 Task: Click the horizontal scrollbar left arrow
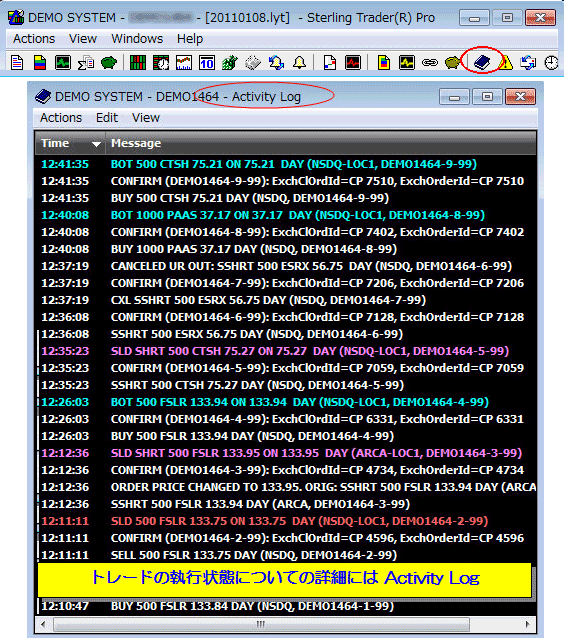[x=44, y=624]
